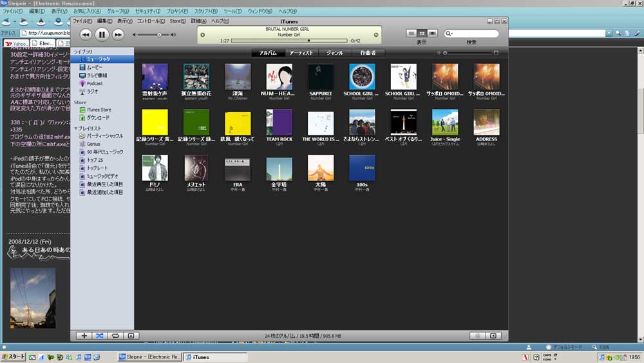Select the 深海 album cover
Screen dimensions: 644x363
[238, 77]
